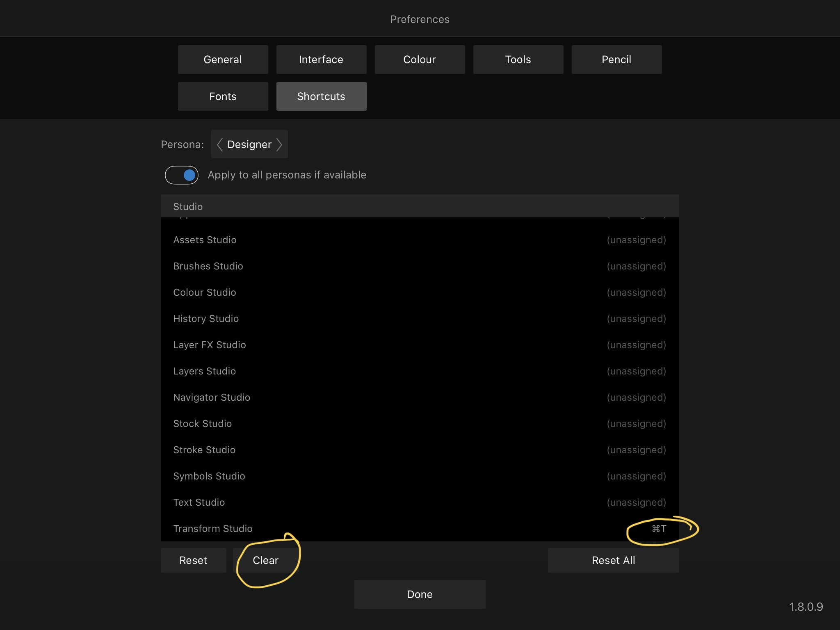Screen dimensions: 840x630
Task: Click the Layers Studio unassigned shortcut
Action: [x=636, y=371]
